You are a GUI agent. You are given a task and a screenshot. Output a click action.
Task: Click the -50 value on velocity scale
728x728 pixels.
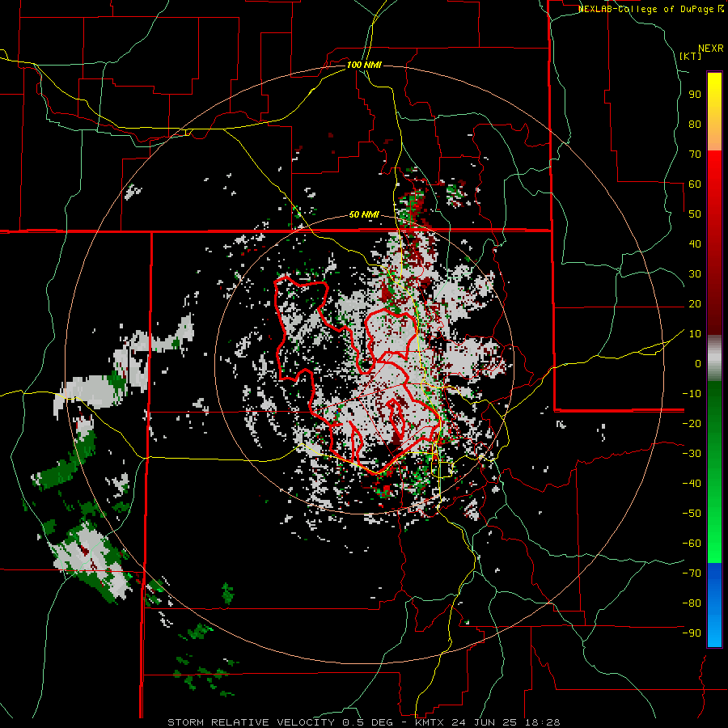tap(692, 514)
